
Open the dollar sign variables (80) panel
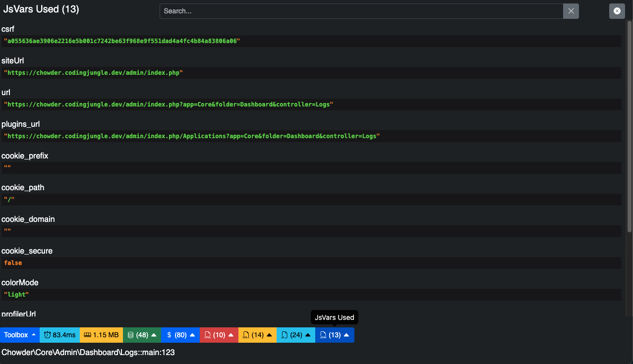point(180,335)
